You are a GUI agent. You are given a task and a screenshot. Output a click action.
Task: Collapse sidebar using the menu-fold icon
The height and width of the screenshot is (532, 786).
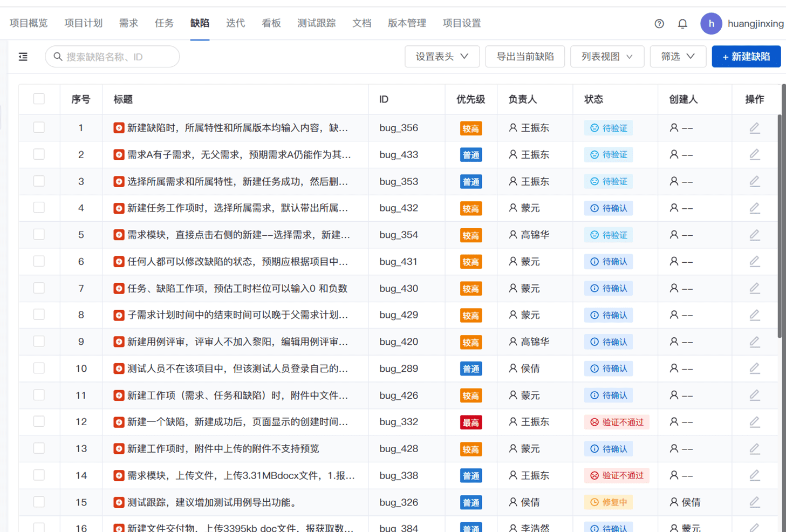[x=23, y=57]
